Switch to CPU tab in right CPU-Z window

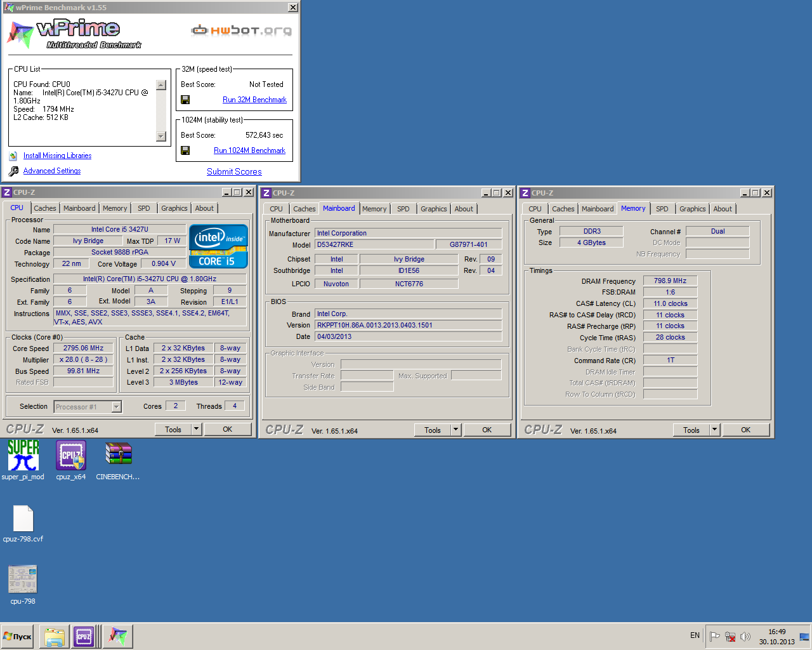tap(535, 209)
